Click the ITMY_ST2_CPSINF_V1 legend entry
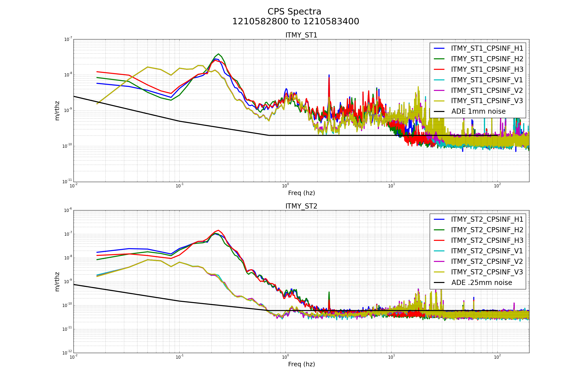Image resolution: width=588 pixels, height=392 pixels. point(487,251)
